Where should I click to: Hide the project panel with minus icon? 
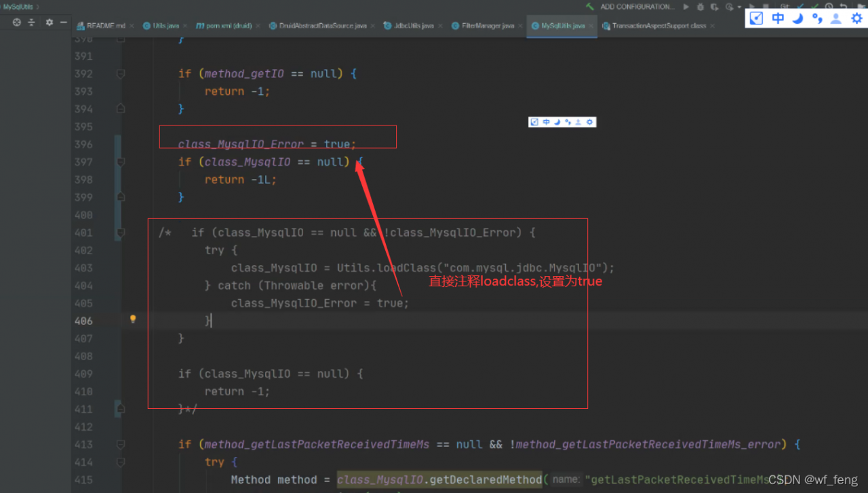coord(63,22)
